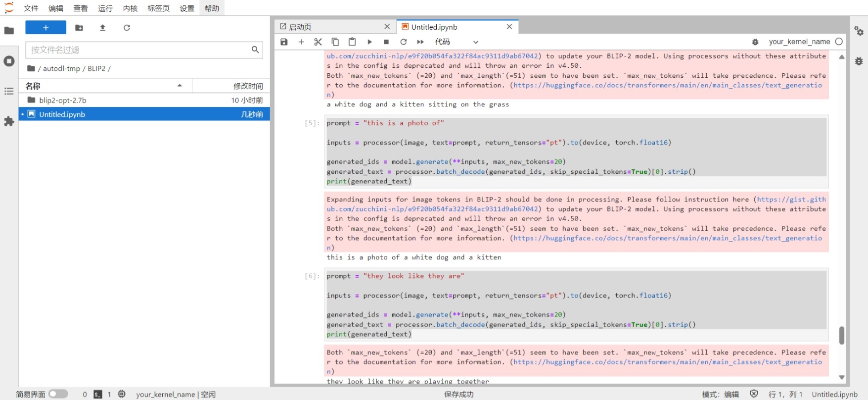Switch to the 启动页 tab

pos(300,27)
